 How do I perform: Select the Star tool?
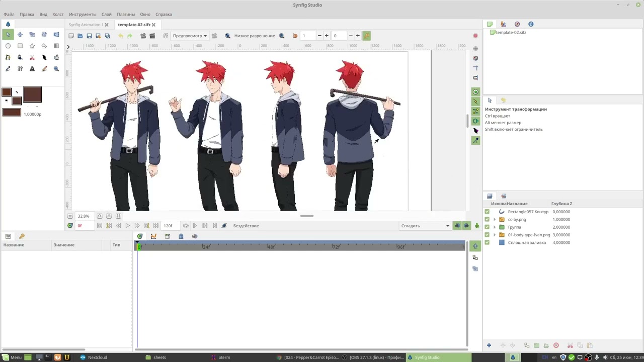point(32,46)
